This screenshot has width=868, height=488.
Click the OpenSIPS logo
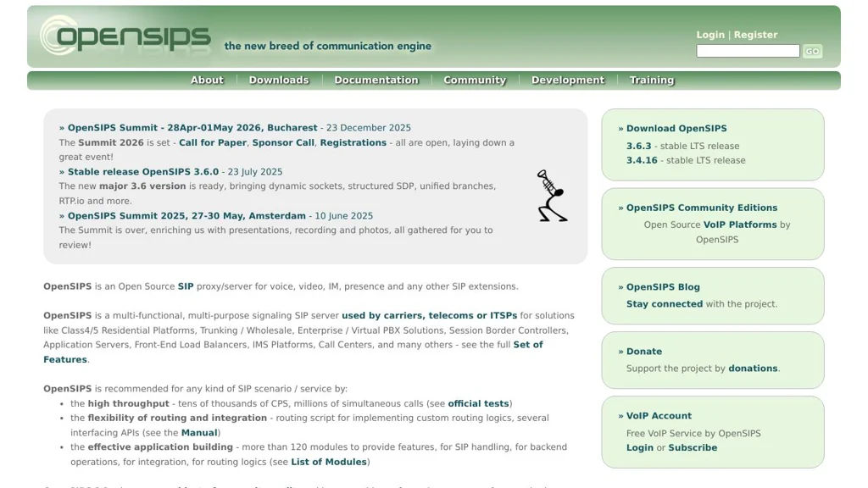point(125,36)
